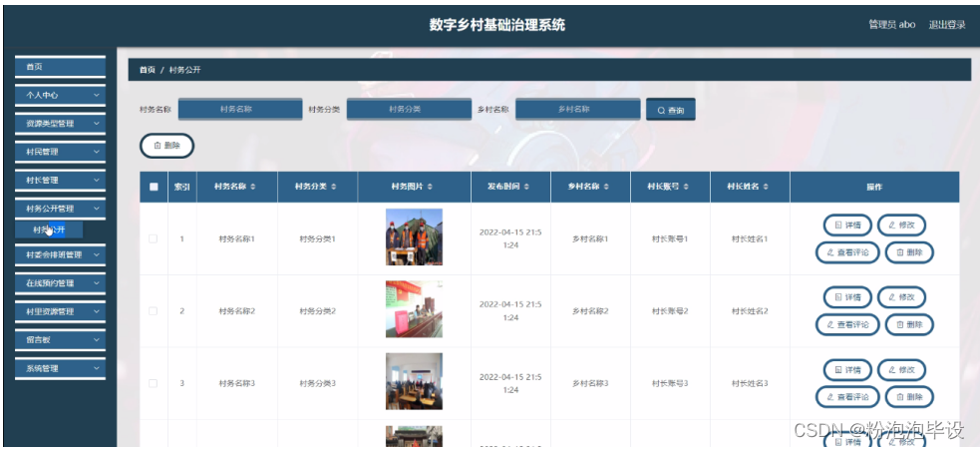The height and width of the screenshot is (449, 980).
Task: Select the 村务公开 submenu item
Action: [x=50, y=229]
